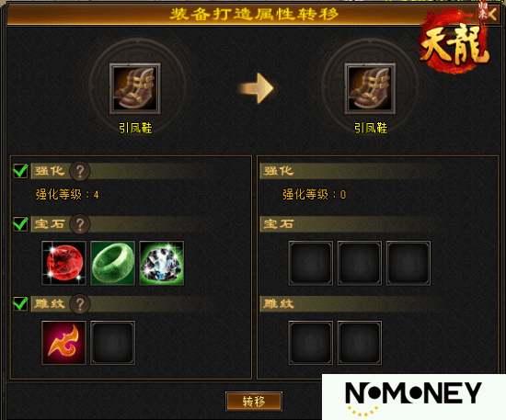Uncheck the 宝石 transfer checkbox
The height and width of the screenshot is (420, 506).
pos(20,223)
